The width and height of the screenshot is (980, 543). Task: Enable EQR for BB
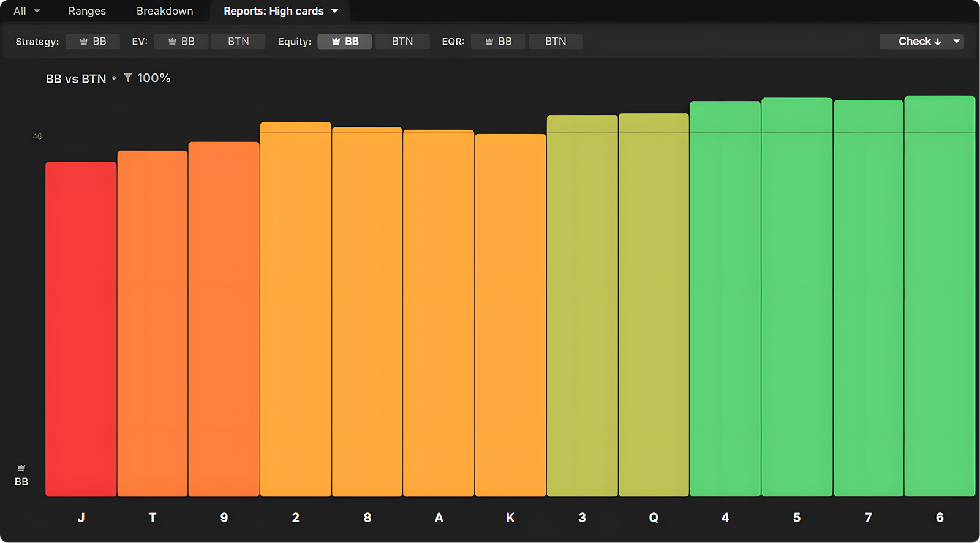[x=498, y=41]
